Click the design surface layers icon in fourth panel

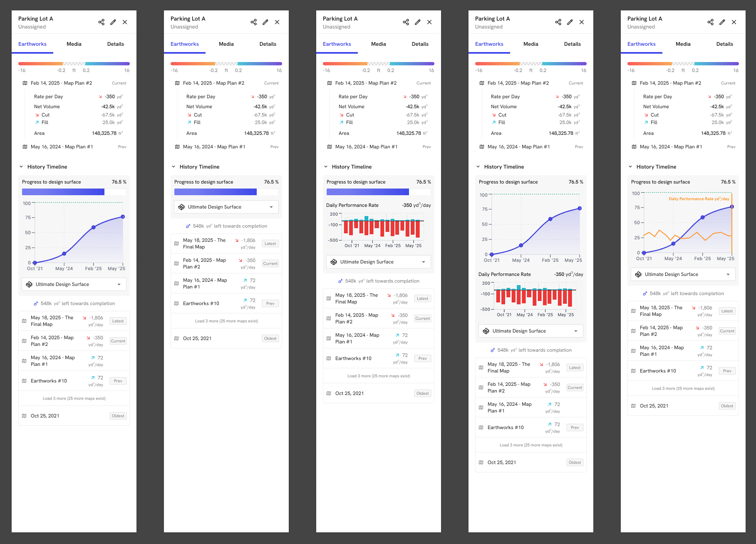click(x=486, y=331)
